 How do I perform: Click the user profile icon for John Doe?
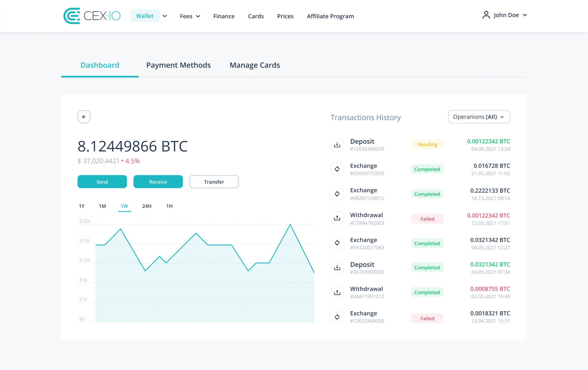click(x=486, y=15)
